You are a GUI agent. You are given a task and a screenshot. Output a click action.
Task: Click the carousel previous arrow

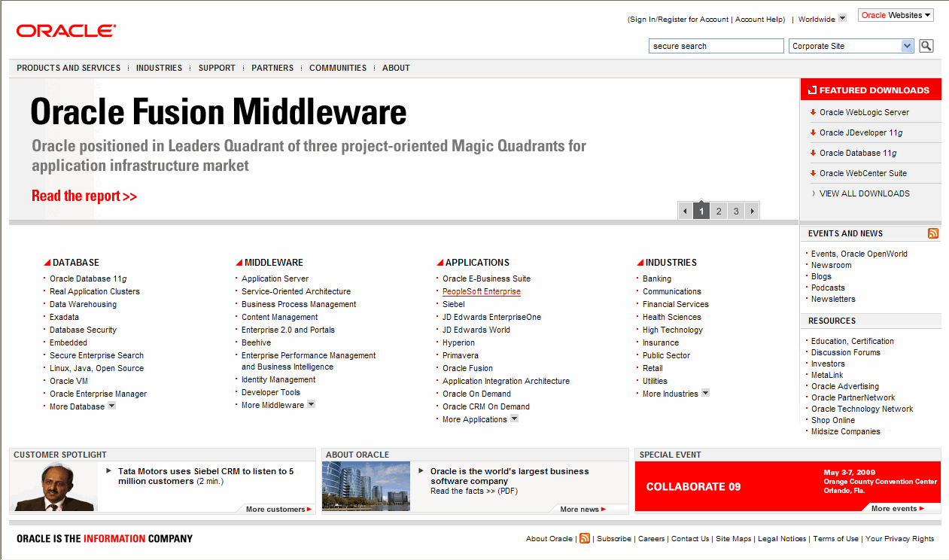click(685, 211)
